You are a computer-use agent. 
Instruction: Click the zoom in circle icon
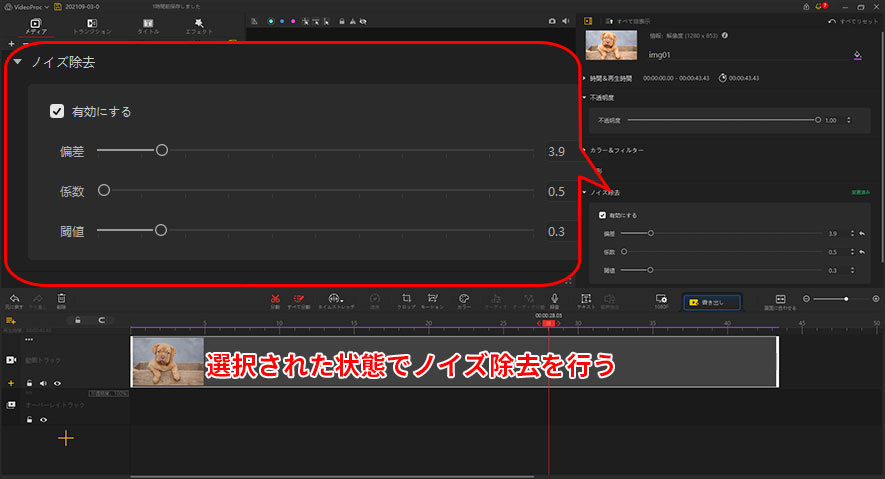tap(876, 299)
